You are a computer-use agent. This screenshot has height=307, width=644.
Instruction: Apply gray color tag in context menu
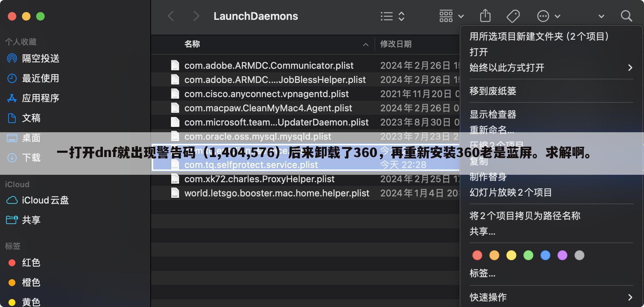(x=579, y=255)
